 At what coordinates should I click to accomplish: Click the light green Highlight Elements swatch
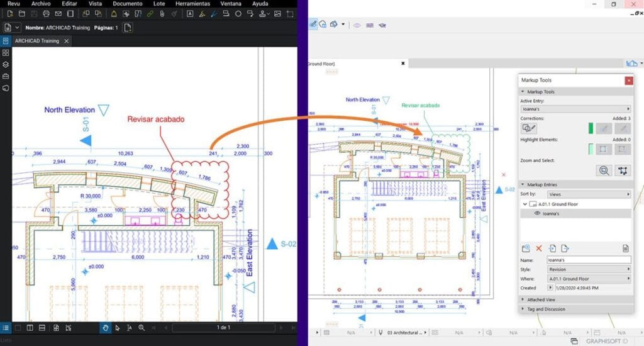click(591, 148)
